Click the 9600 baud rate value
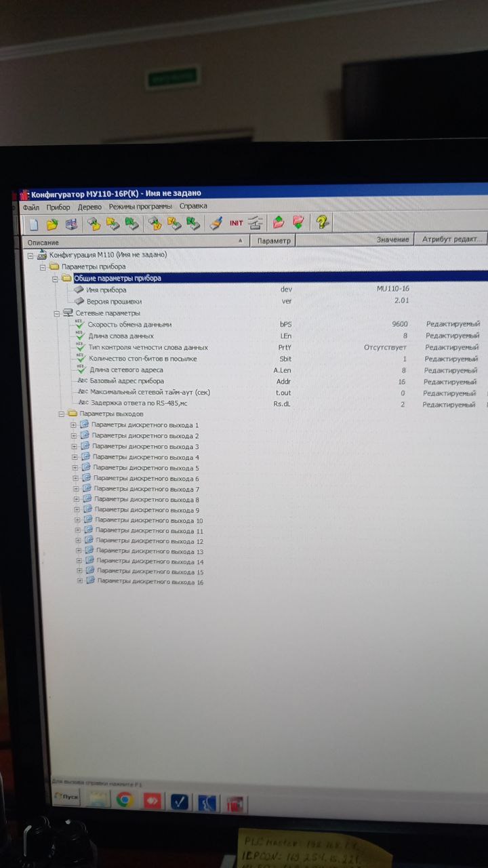Viewport: 488px width, 868px height. tap(400, 324)
